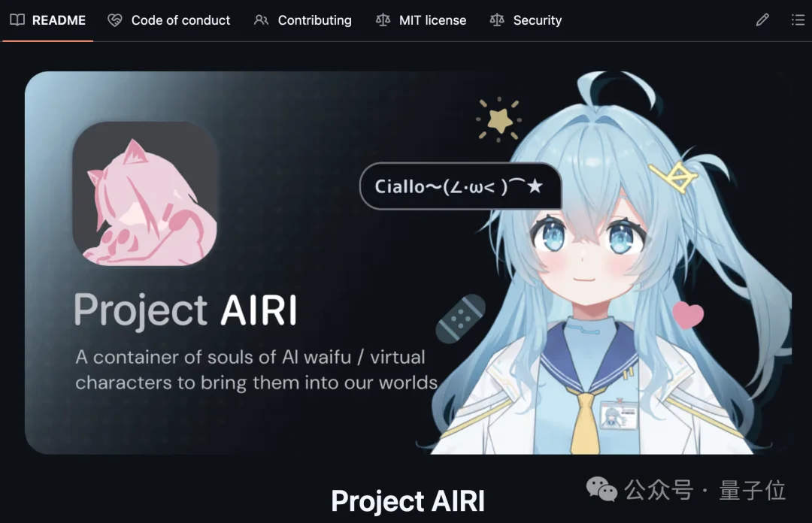The image size is (812, 523).
Task: Click the heart icon beside Code of conduct
Action: point(115,20)
